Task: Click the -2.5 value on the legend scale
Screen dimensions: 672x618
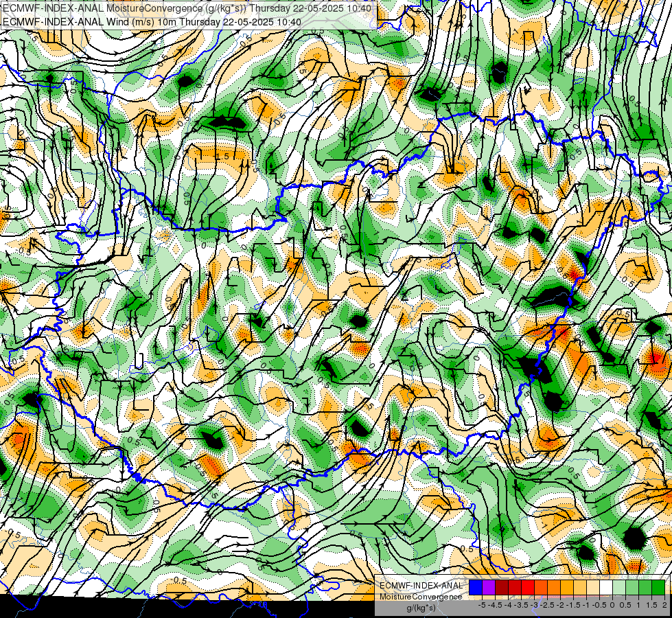Action: point(547,605)
